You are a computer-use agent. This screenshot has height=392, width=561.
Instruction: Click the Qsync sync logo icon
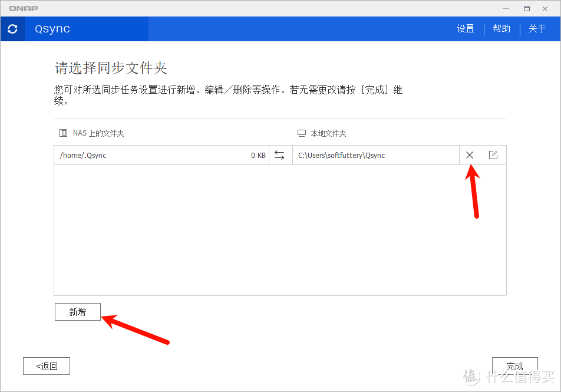click(x=12, y=28)
